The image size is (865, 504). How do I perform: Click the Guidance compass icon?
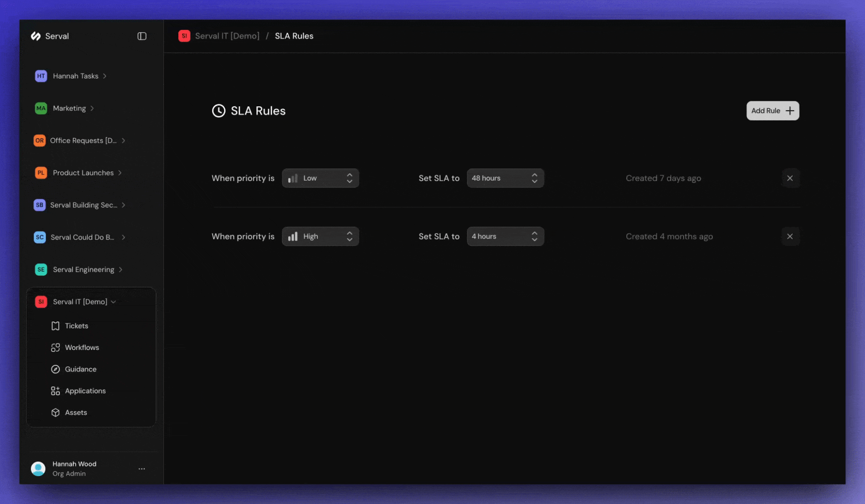pos(55,369)
